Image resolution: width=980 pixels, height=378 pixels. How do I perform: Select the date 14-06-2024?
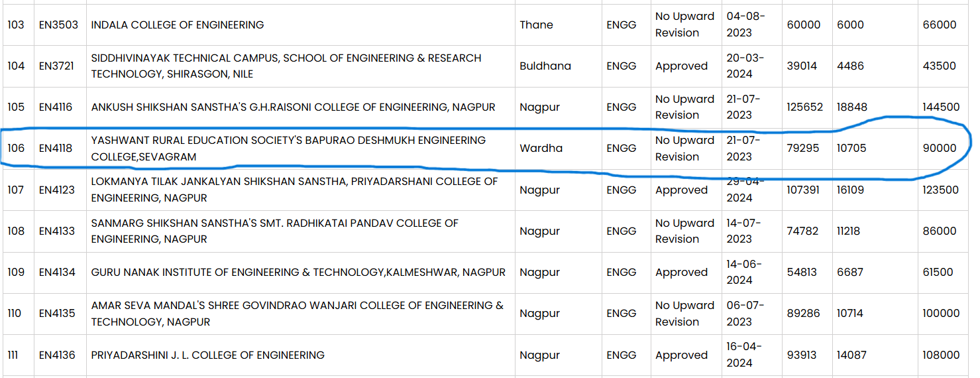[x=745, y=273]
